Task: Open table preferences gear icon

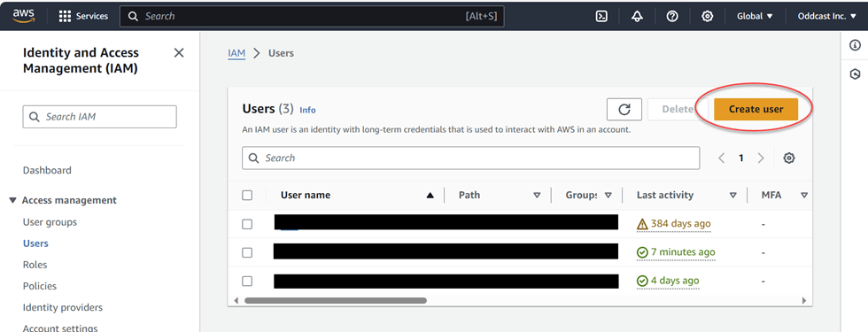Action: (x=789, y=158)
